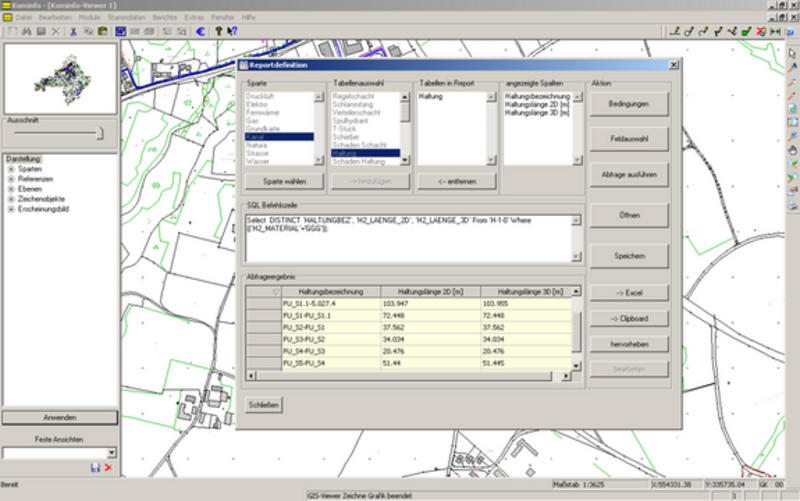Click the blue info globe icon
This screenshot has height=501, width=800.
(x=790, y=32)
